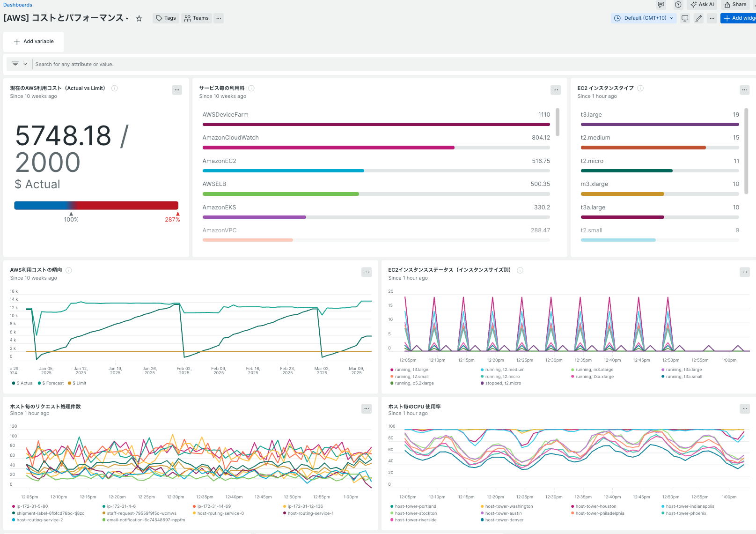Open the Dashboards breadcrumb link
This screenshot has height=534, width=756.
[18, 5]
